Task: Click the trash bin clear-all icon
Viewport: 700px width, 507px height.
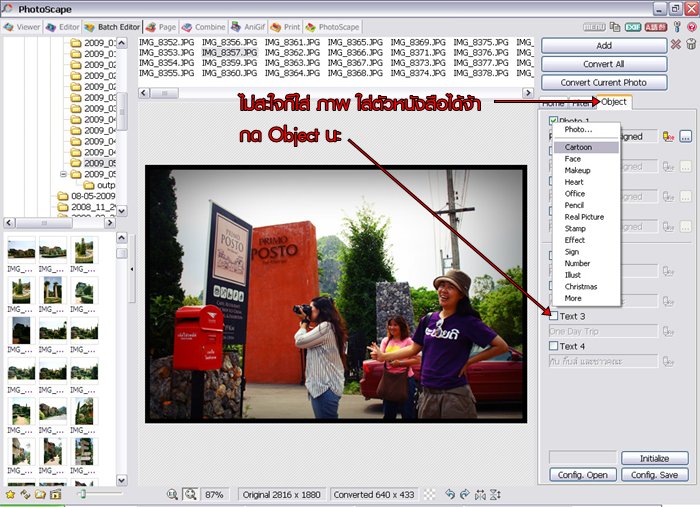Action: [691, 44]
